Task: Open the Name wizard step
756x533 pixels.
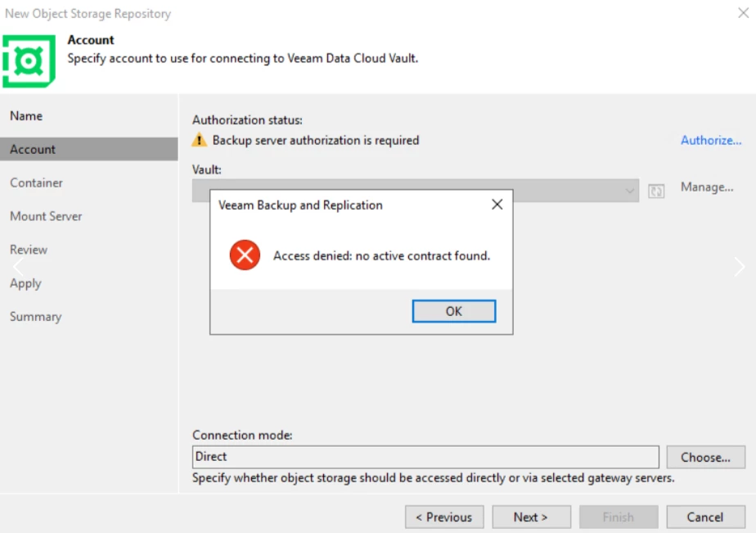Action: click(x=26, y=116)
